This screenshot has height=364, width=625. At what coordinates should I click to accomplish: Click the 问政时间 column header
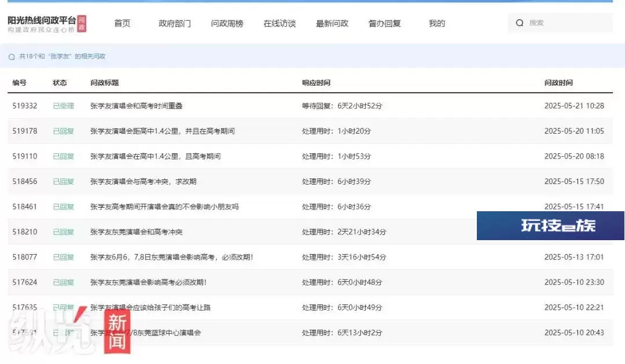(x=558, y=83)
